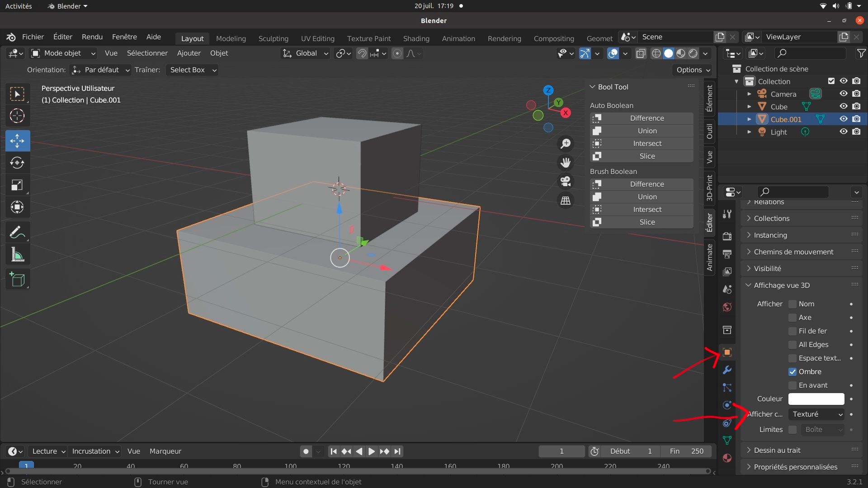Select the Rotate tool in toolbar

17,163
